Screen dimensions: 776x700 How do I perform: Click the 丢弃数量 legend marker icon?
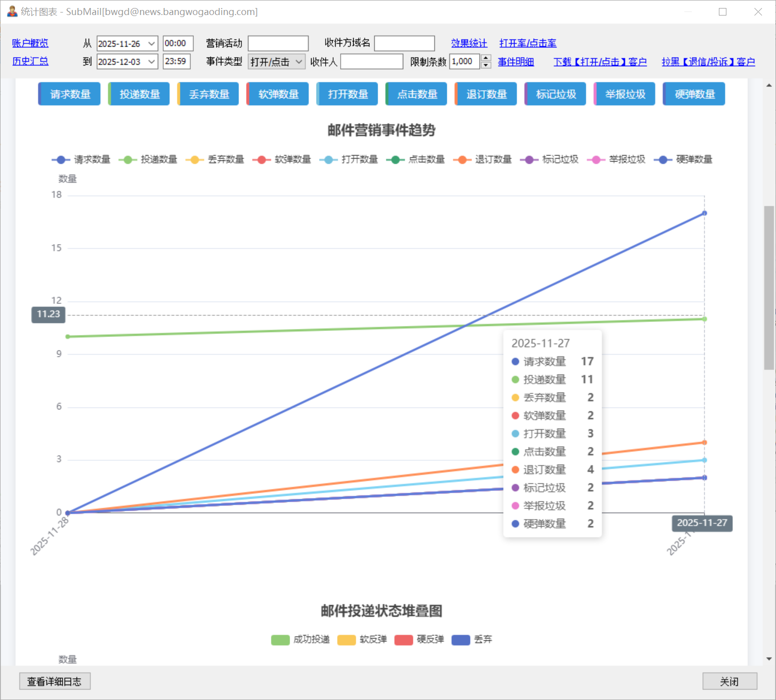pos(194,160)
